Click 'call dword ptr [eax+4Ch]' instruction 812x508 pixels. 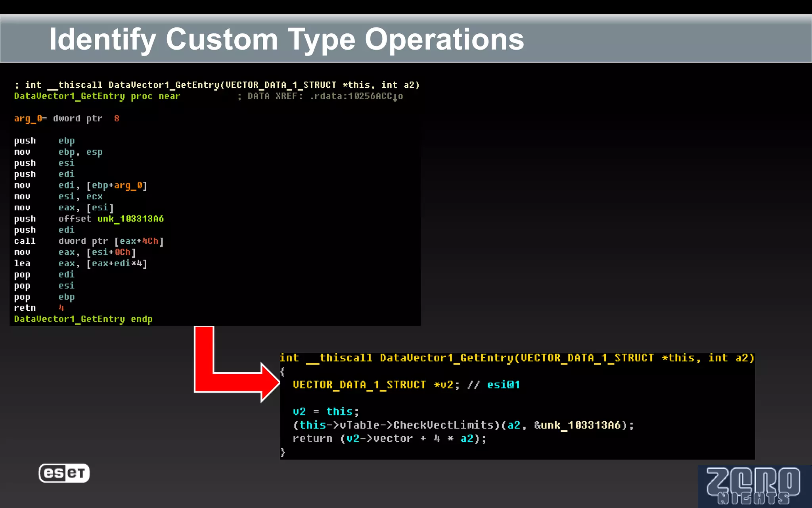[x=89, y=241]
